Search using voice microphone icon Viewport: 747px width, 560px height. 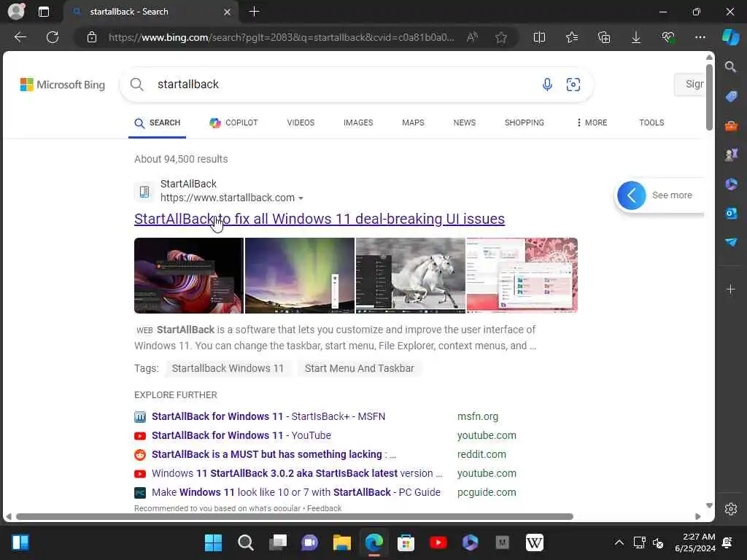click(547, 85)
